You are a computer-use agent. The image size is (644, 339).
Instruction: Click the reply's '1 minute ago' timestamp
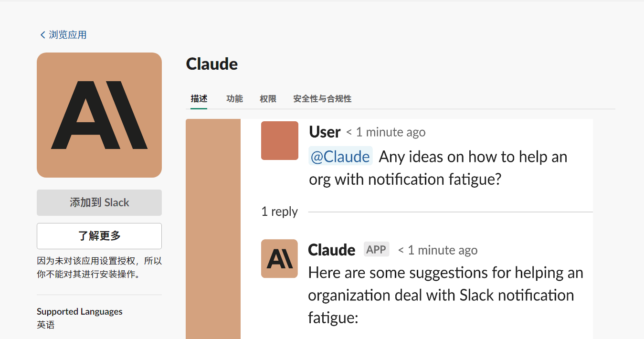(438, 250)
